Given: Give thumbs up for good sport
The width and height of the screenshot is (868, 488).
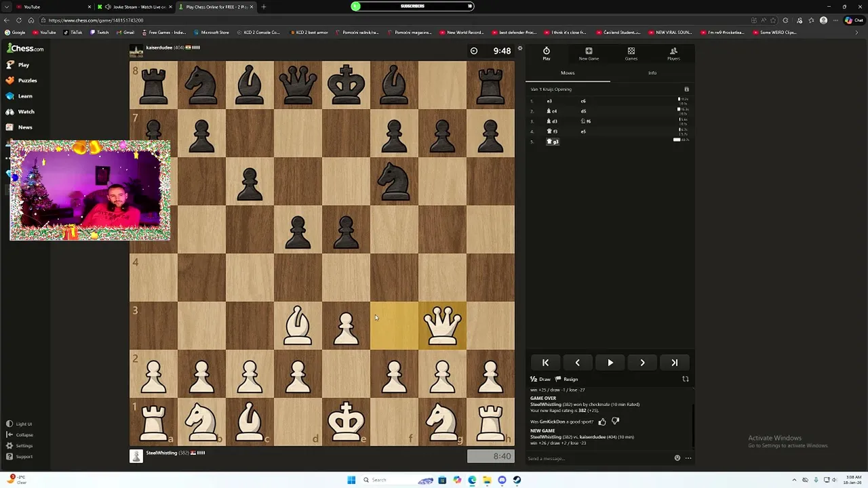Looking at the screenshot, I should coord(602,422).
